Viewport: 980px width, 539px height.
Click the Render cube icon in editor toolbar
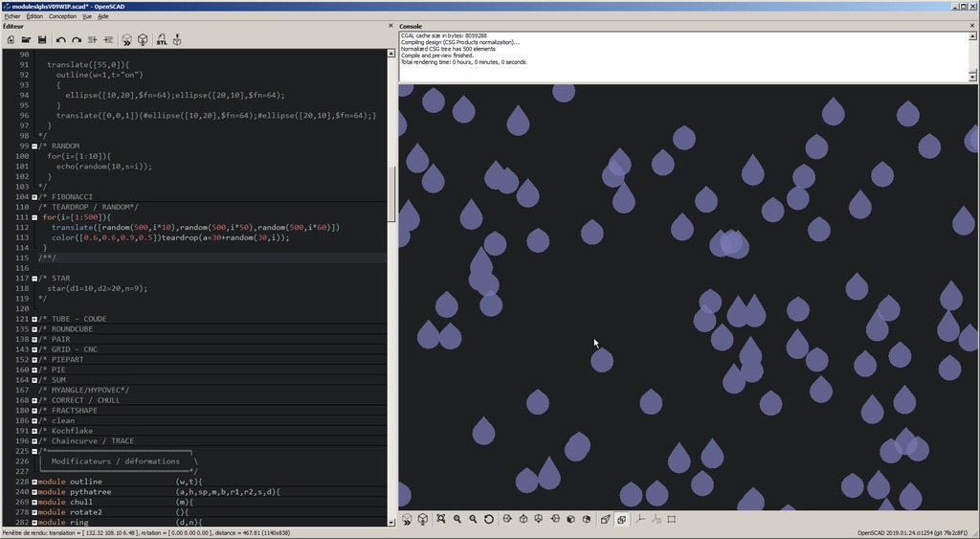tap(143, 40)
